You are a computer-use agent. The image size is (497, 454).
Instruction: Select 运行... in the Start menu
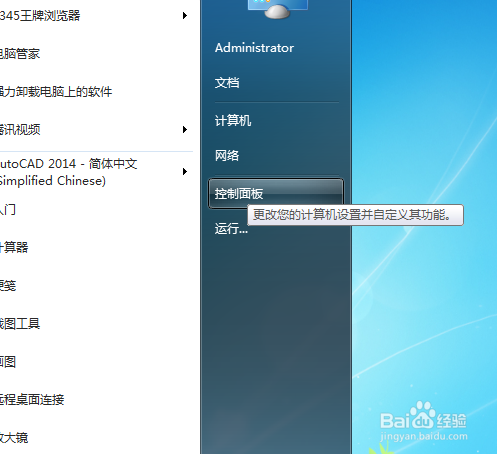[231, 229]
